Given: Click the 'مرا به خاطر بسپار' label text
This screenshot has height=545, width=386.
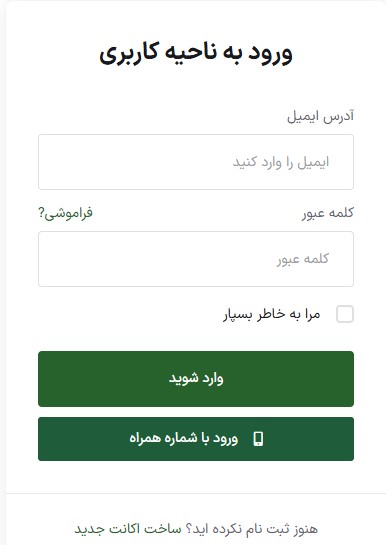Looking at the screenshot, I should pyautogui.click(x=271, y=314).
